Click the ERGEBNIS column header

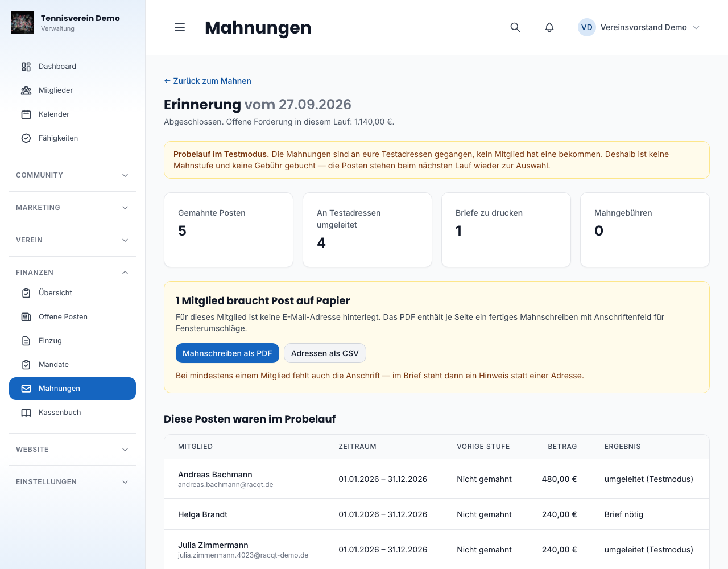[623, 447]
